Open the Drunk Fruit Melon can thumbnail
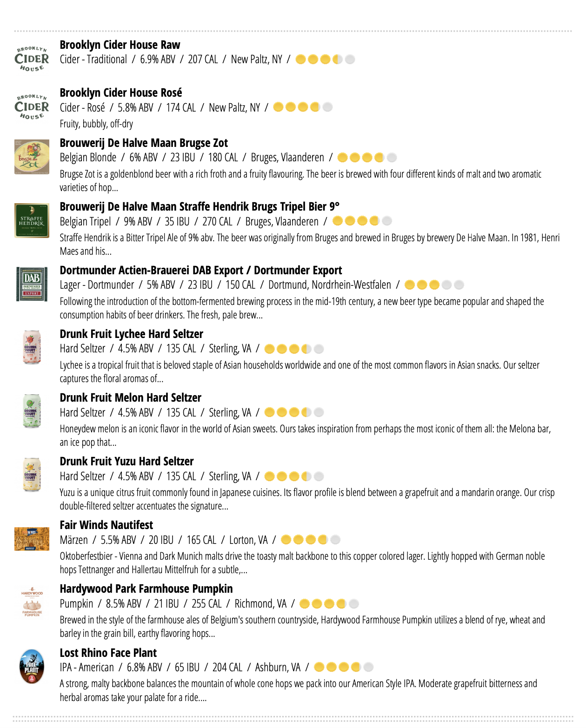The width and height of the screenshot is (586, 728). (32, 411)
